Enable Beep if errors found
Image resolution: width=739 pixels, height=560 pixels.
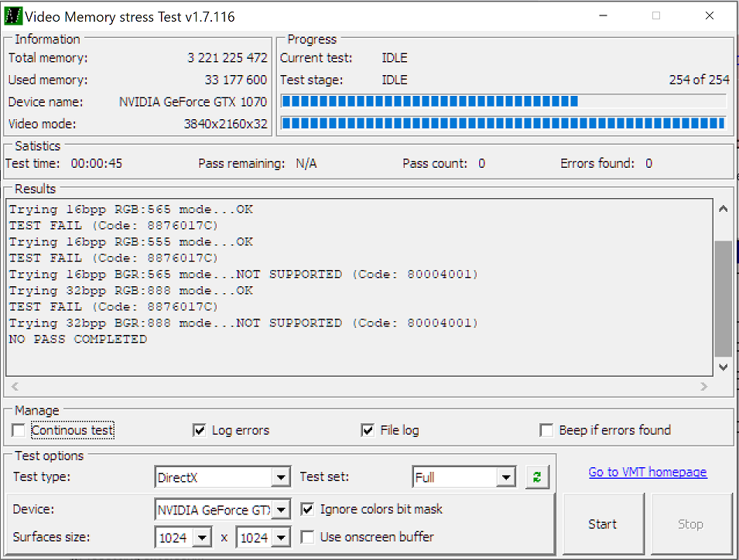(x=546, y=430)
